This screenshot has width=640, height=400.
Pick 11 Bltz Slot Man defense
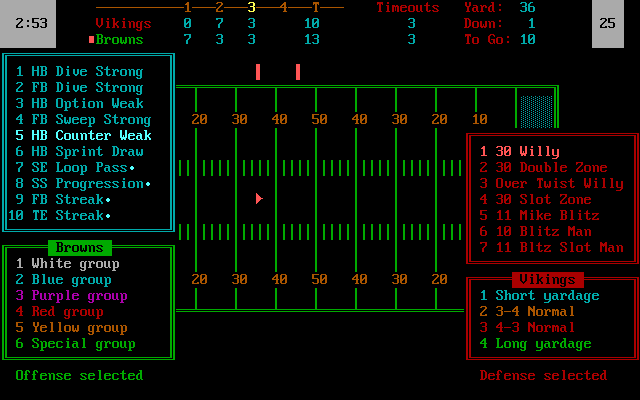tap(552, 247)
